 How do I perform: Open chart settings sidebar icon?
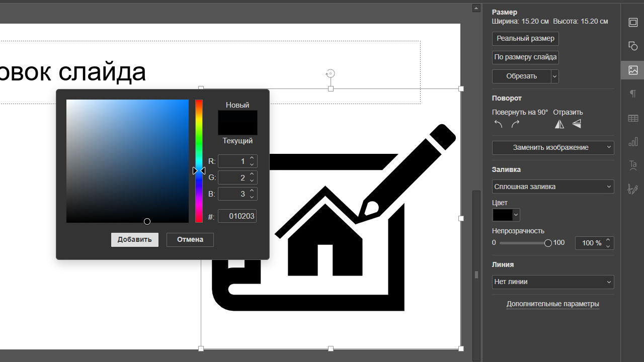pos(633,142)
